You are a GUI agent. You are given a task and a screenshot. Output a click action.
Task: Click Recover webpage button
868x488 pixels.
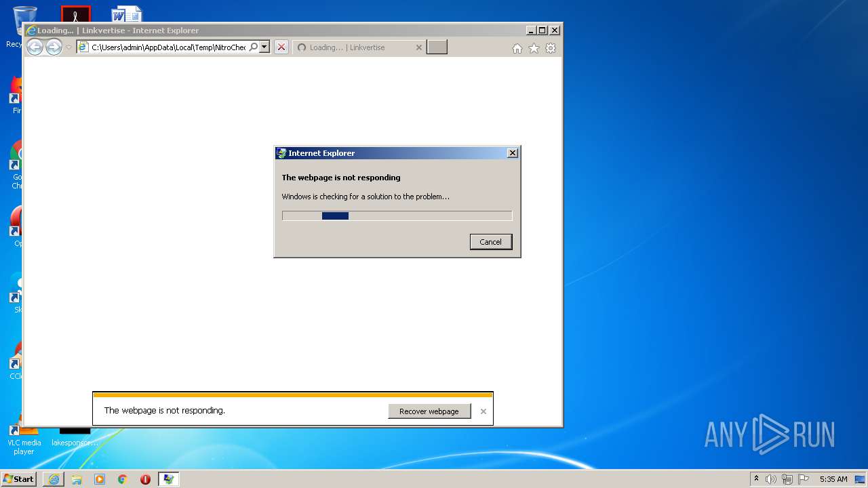pyautogui.click(x=429, y=411)
